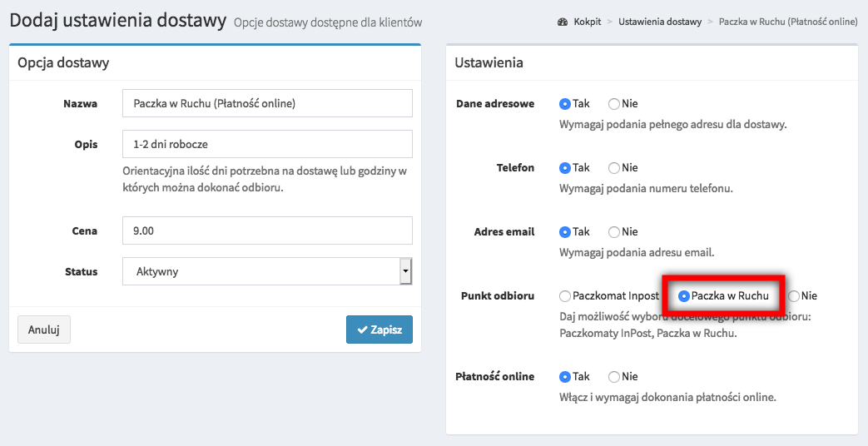The width and height of the screenshot is (868, 446).
Task: Click the Opcja dostawy panel heading
Action: coord(63,62)
